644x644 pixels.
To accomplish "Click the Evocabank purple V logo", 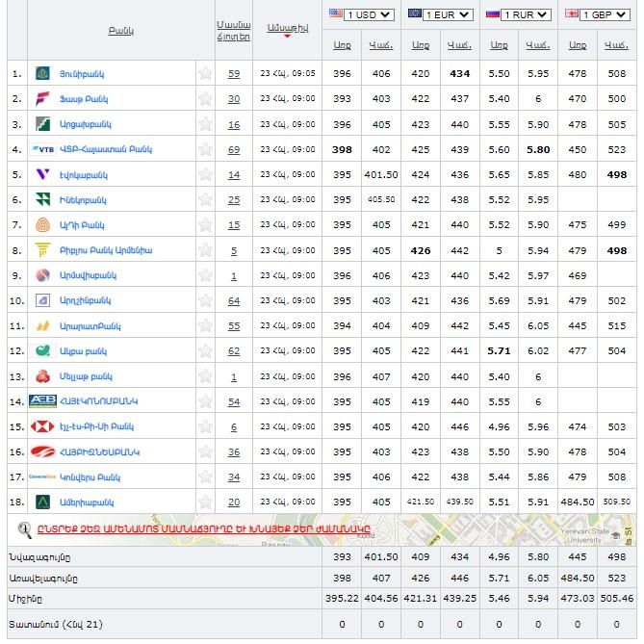I will 42,174.
